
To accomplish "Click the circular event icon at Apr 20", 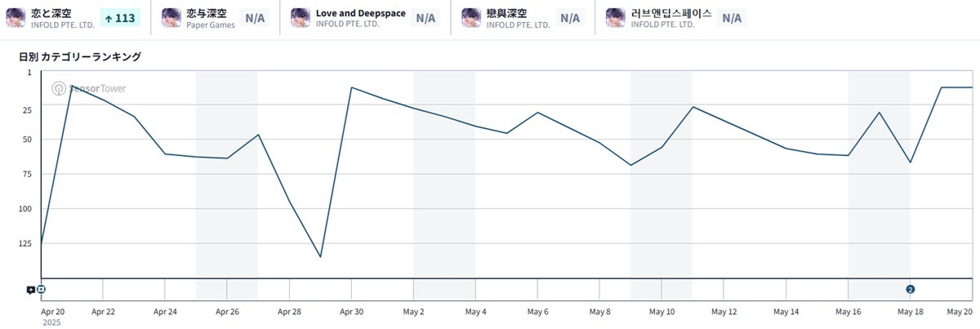I will point(42,290).
